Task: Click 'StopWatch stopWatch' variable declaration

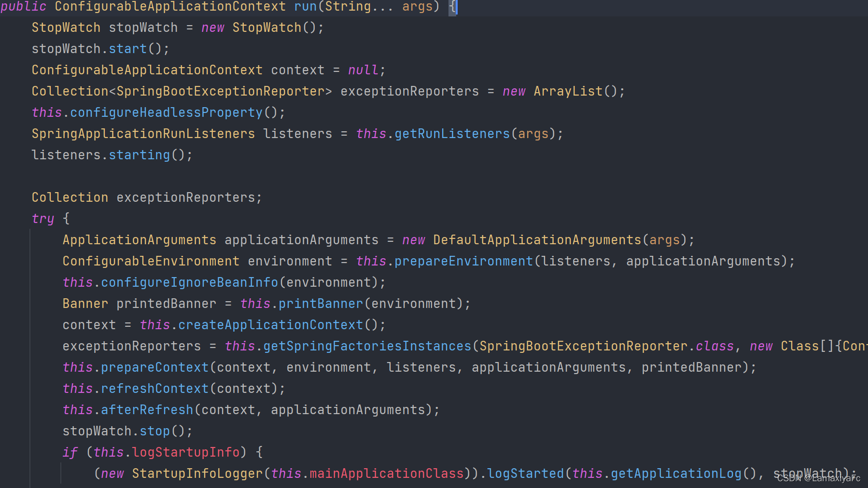Action: click(x=105, y=28)
